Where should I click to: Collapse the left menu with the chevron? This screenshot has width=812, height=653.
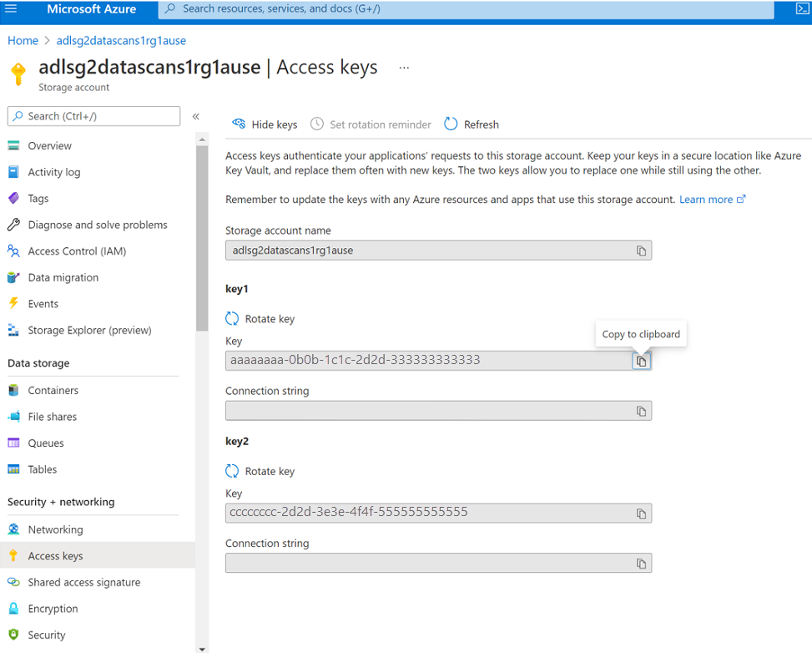click(x=195, y=116)
